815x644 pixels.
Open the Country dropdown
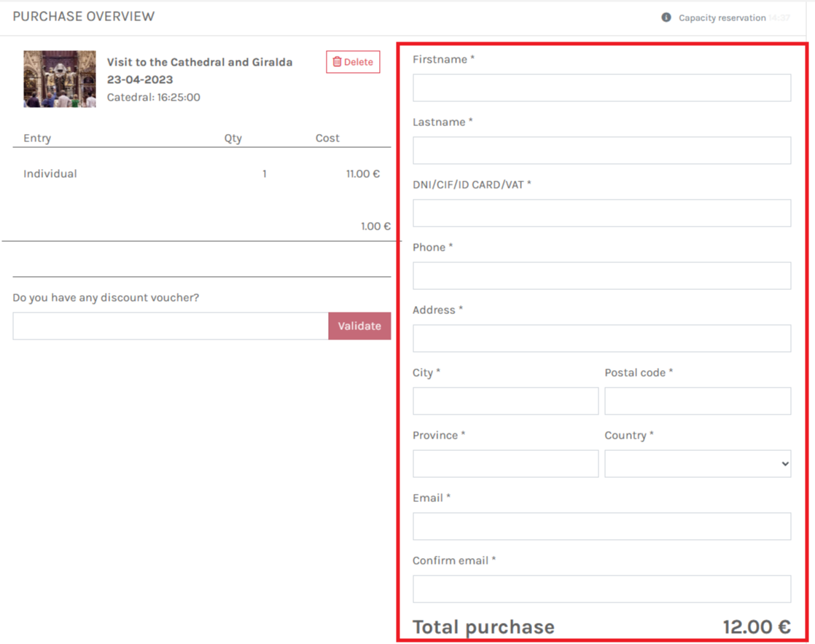point(698,464)
